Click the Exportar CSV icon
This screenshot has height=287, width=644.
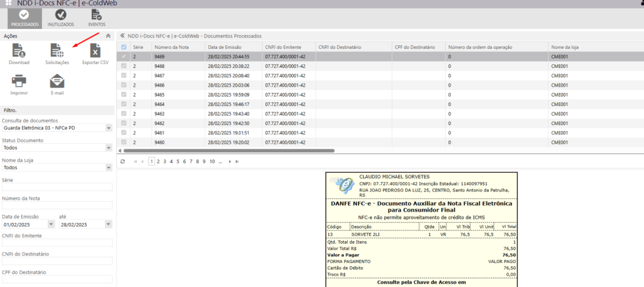coord(95,51)
